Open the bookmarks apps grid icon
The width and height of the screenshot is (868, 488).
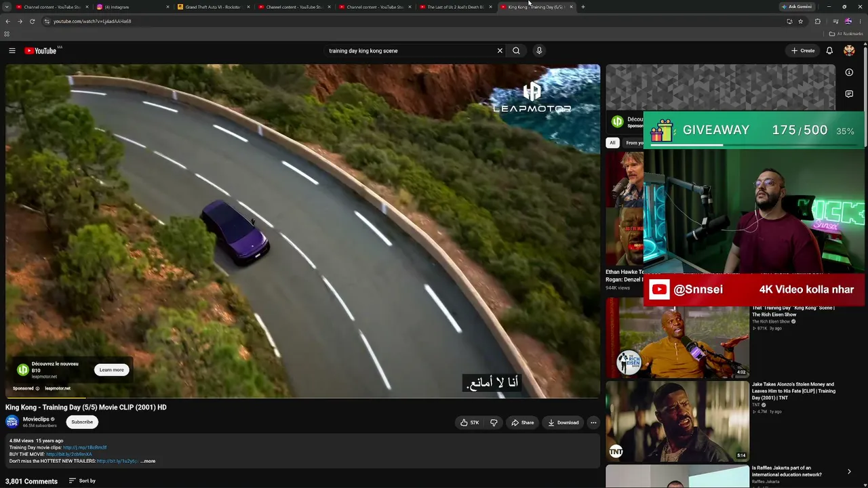tap(7, 34)
